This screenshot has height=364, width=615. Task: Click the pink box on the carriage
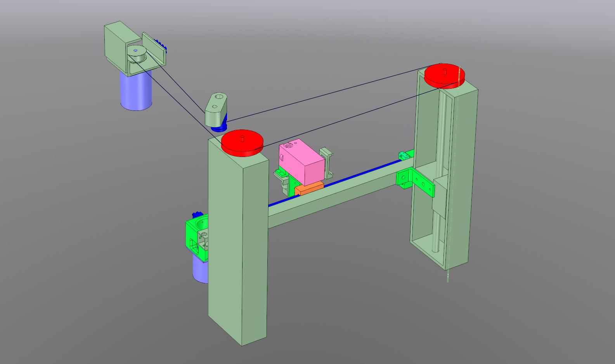[x=302, y=162]
